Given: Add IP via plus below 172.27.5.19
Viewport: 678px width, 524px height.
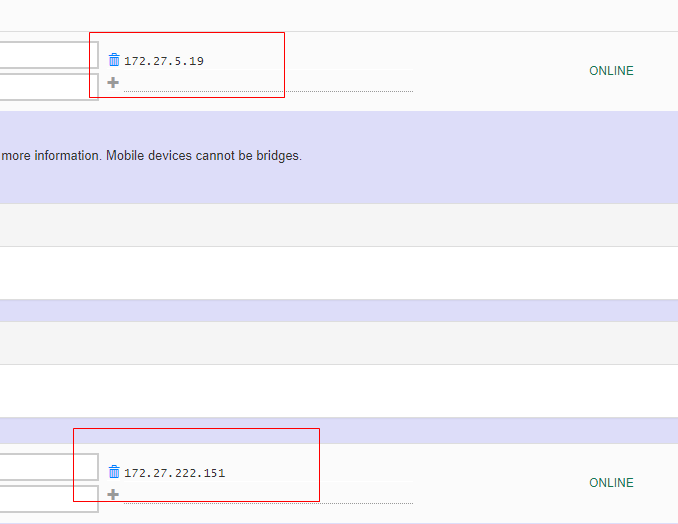Looking at the screenshot, I should [x=113, y=83].
